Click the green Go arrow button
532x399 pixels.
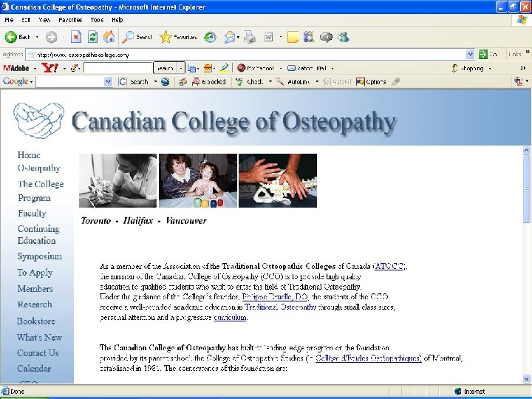pyautogui.click(x=483, y=54)
